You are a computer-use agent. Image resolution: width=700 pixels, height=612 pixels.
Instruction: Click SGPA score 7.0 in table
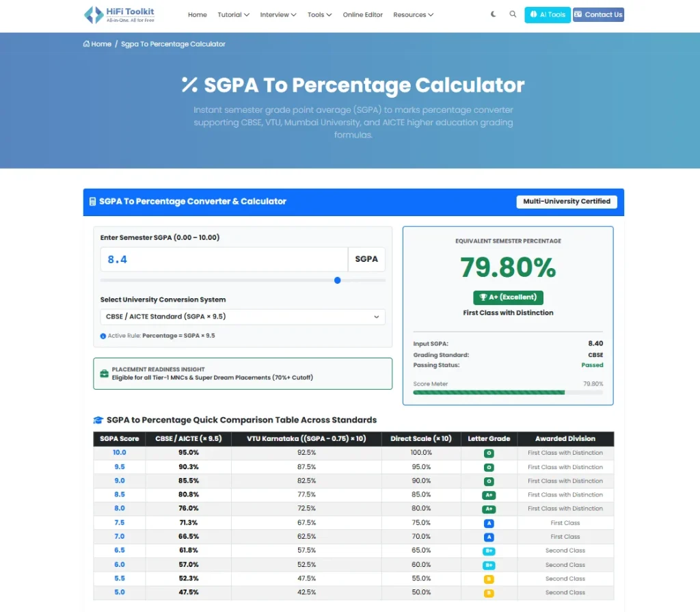(x=119, y=537)
